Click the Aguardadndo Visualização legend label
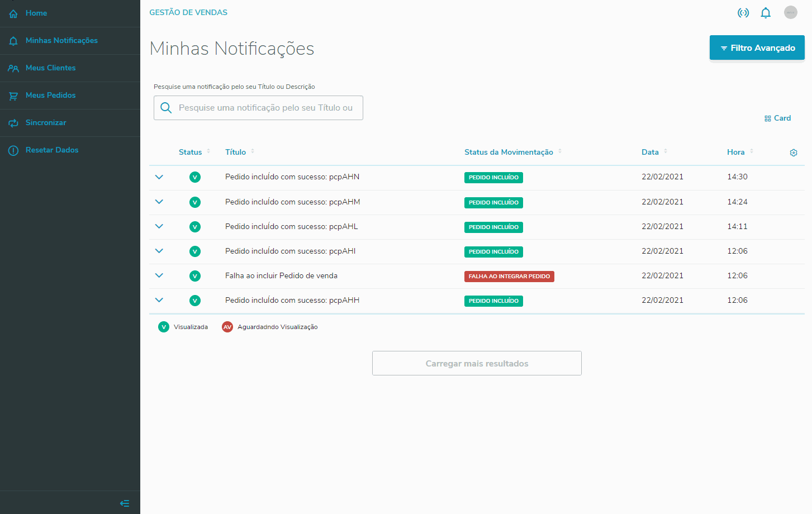Screen dimensions: 812x514 [278, 327]
